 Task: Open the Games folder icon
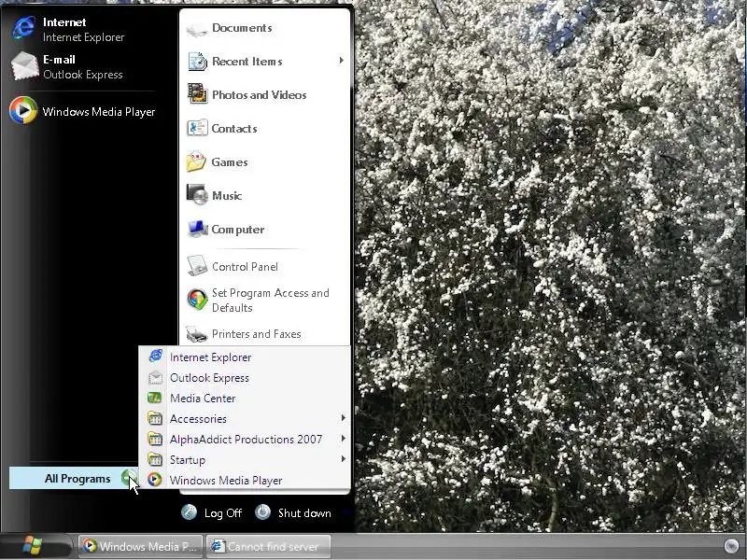click(196, 161)
